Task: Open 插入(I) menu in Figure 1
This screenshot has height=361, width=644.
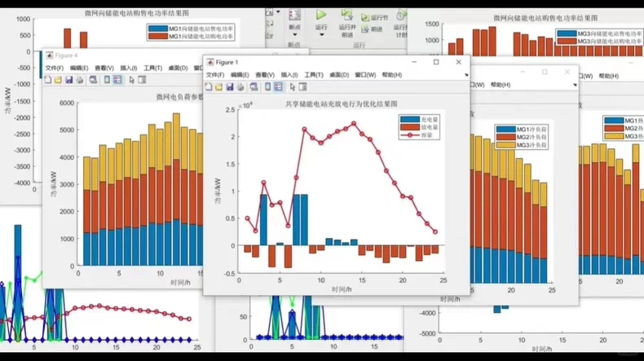Action: [289, 75]
